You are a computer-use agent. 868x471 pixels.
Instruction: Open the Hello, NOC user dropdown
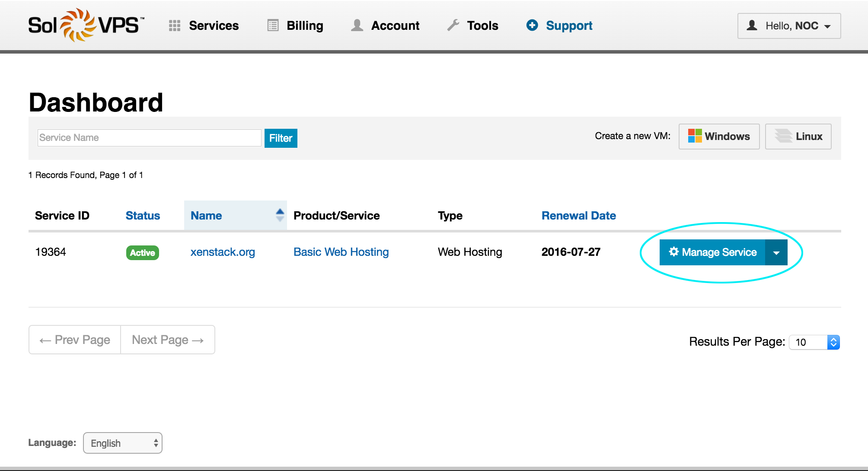[x=789, y=26]
